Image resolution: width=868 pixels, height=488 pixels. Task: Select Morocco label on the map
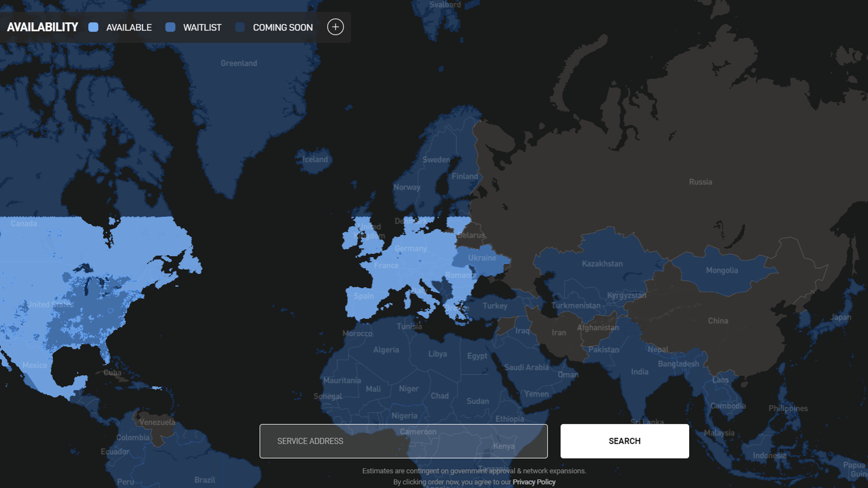tap(357, 334)
